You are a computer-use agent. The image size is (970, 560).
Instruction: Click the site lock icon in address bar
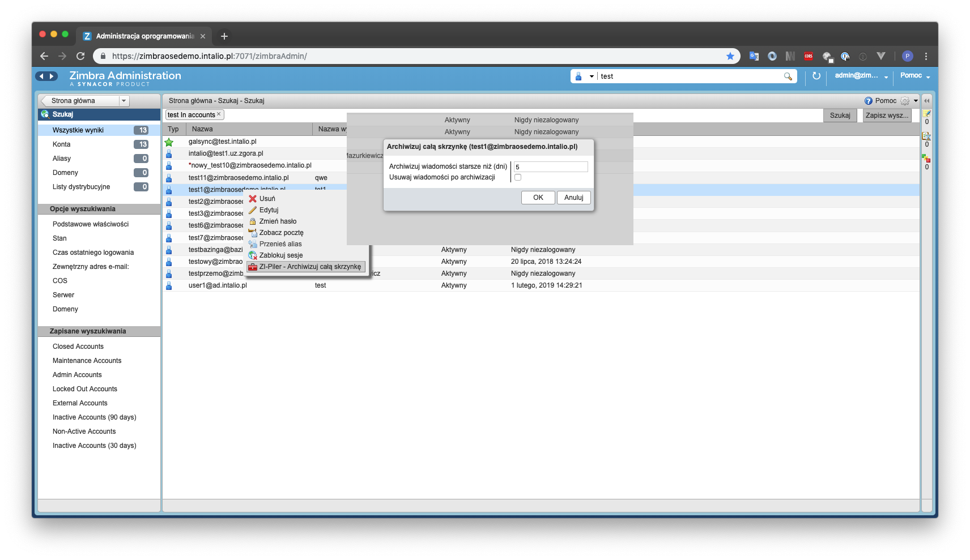click(103, 56)
